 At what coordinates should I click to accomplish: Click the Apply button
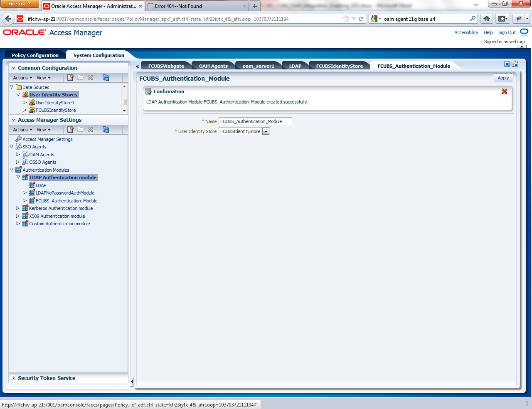tap(503, 78)
